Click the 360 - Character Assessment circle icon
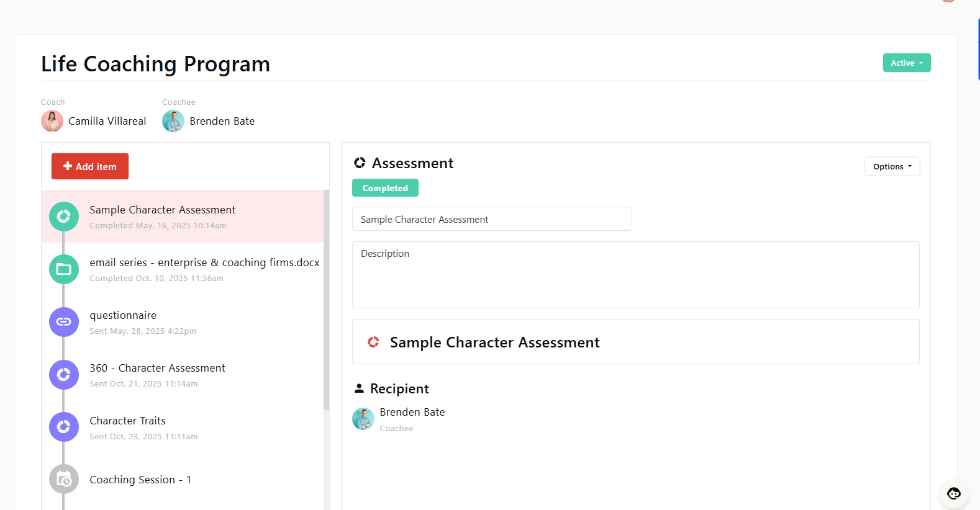980x510 pixels. [63, 375]
